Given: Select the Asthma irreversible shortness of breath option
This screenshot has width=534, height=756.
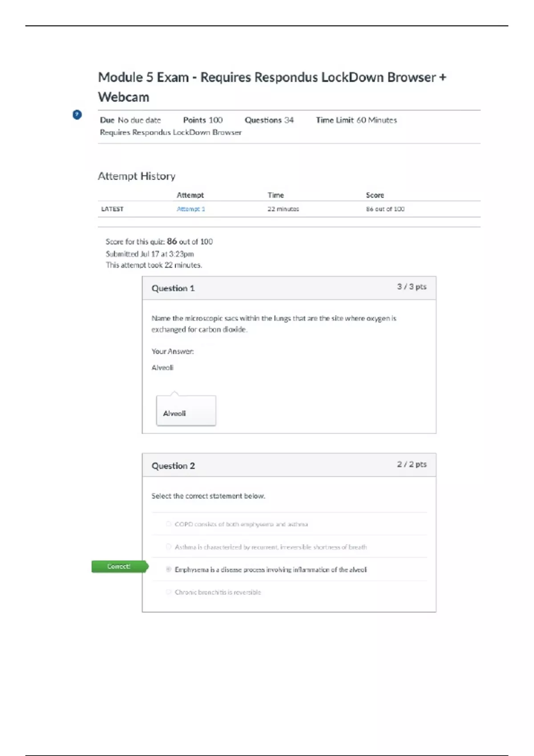Looking at the screenshot, I should 169,547.
